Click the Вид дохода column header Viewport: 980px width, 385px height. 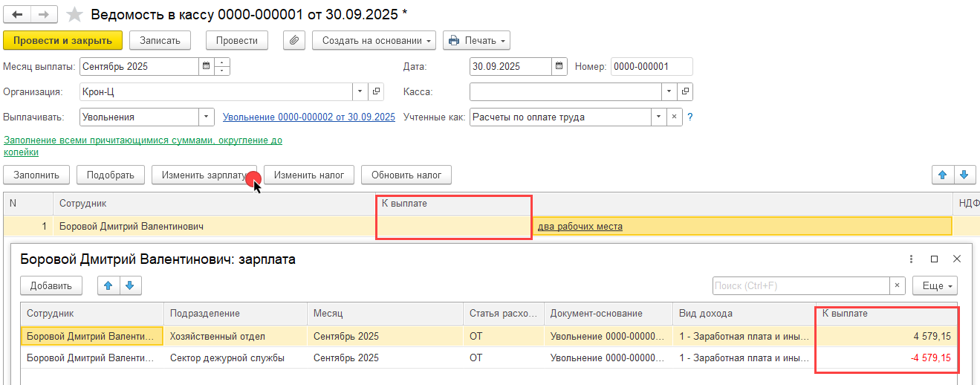tap(744, 314)
